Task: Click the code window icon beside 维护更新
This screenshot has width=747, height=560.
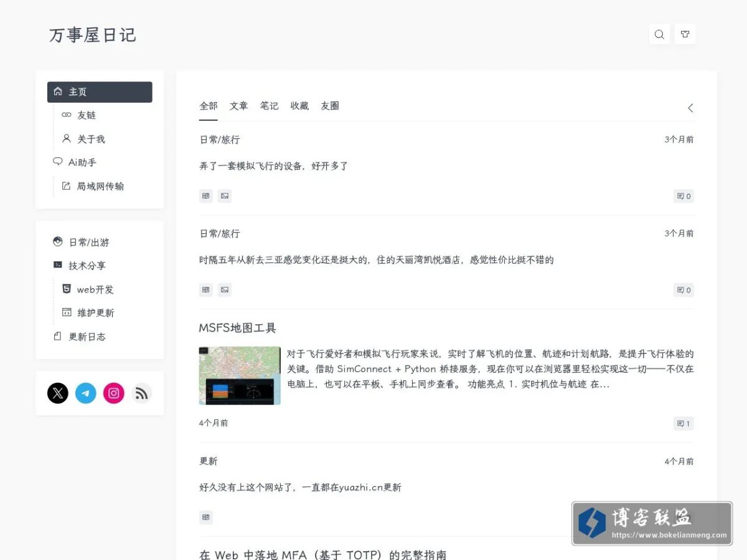Action: point(67,312)
